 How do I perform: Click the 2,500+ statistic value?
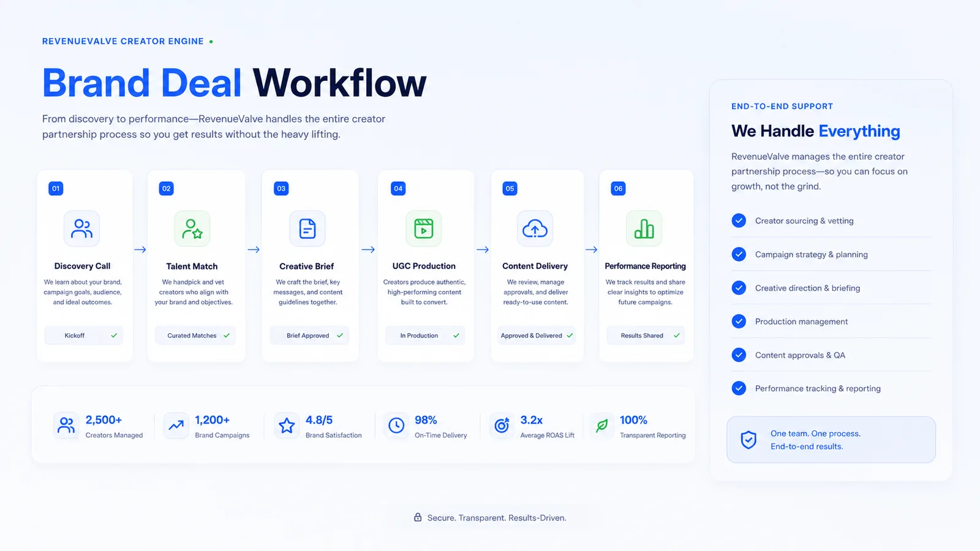tap(104, 420)
